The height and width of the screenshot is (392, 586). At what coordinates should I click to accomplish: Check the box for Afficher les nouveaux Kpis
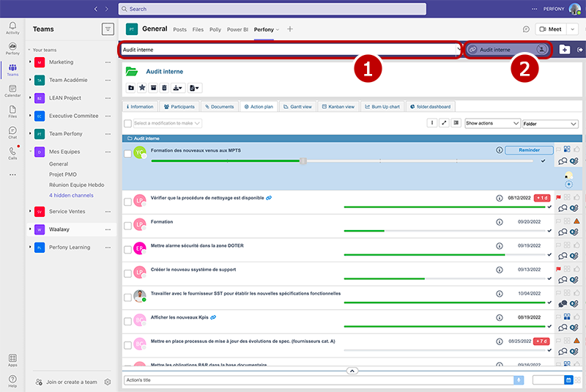[x=127, y=321]
